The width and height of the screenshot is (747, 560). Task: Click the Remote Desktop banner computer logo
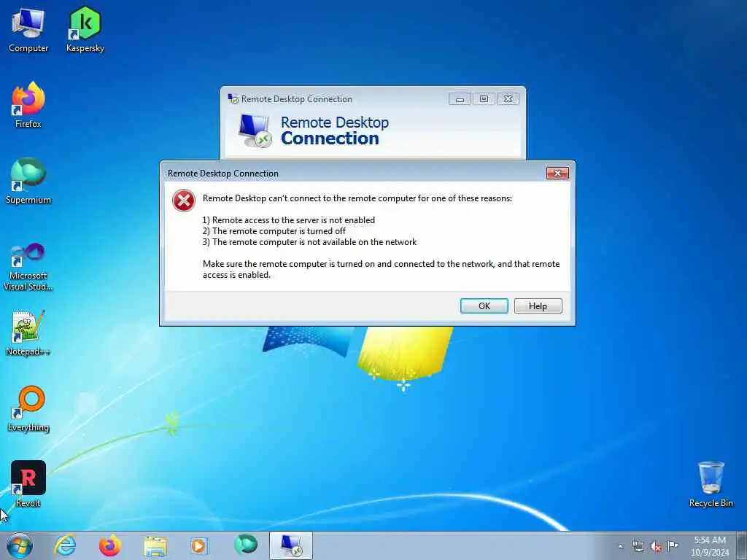click(x=255, y=131)
